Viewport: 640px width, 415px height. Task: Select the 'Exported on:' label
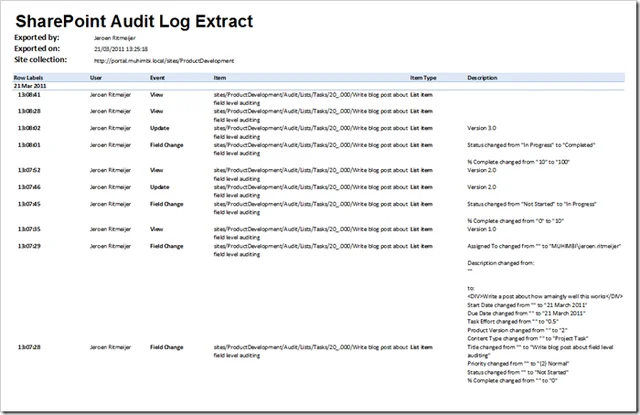(37, 49)
